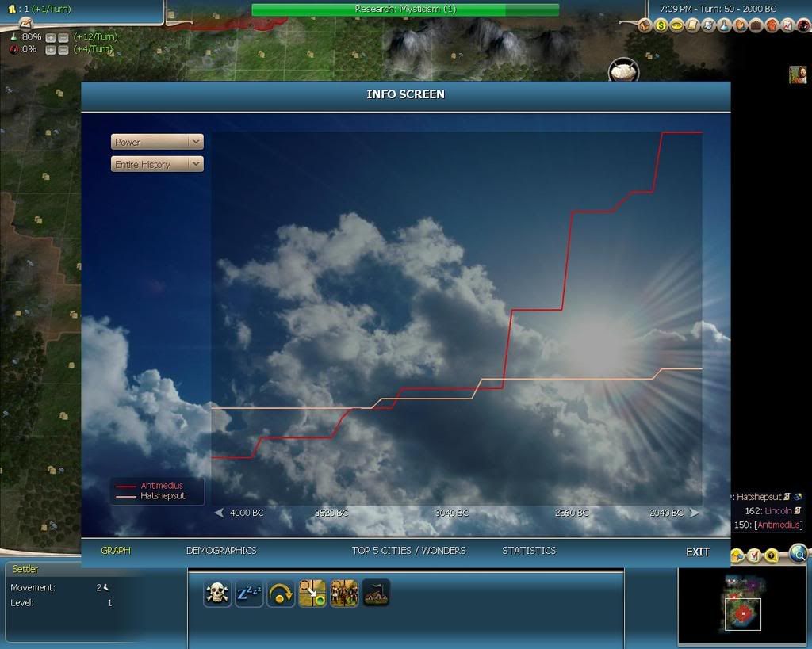Viewport: 812px width, 649px height.
Task: Open the Victory fist icon
Action: point(772,25)
